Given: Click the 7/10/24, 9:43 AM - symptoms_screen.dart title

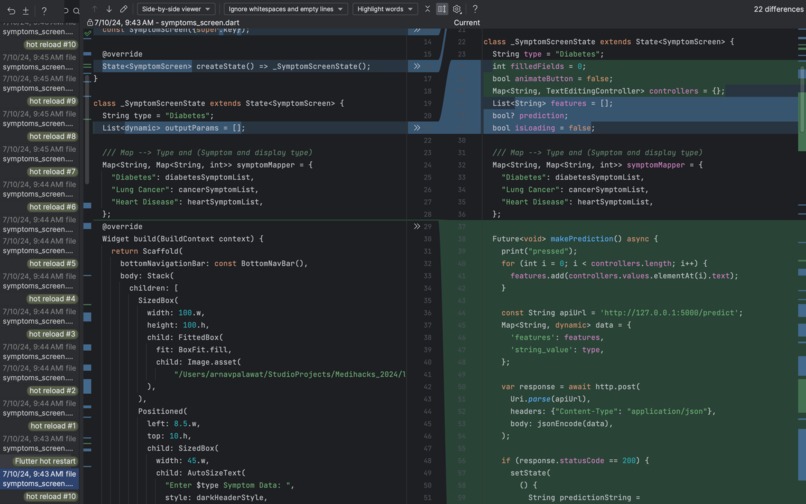Looking at the screenshot, I should tap(167, 23).
